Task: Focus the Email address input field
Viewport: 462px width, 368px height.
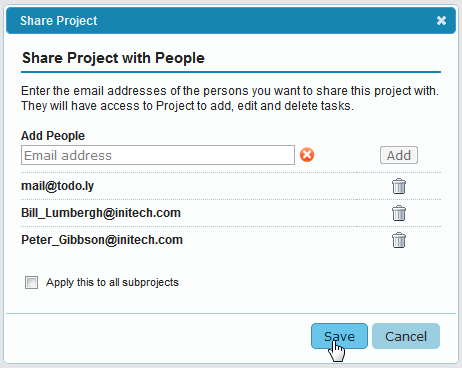Action: 158,155
